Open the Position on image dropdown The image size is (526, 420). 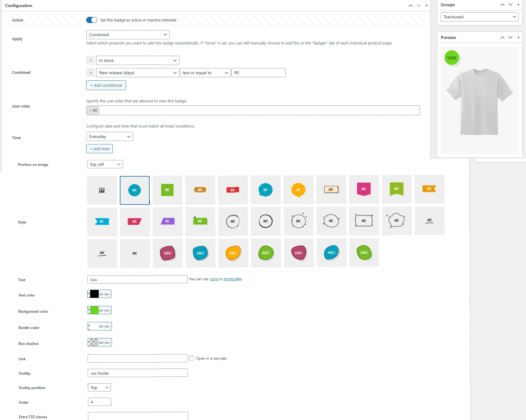(x=105, y=165)
